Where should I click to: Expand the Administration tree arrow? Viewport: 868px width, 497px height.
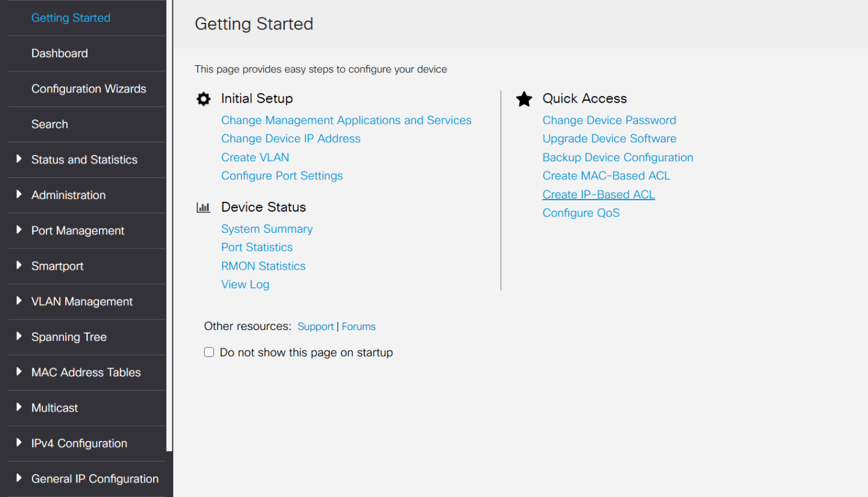19,195
